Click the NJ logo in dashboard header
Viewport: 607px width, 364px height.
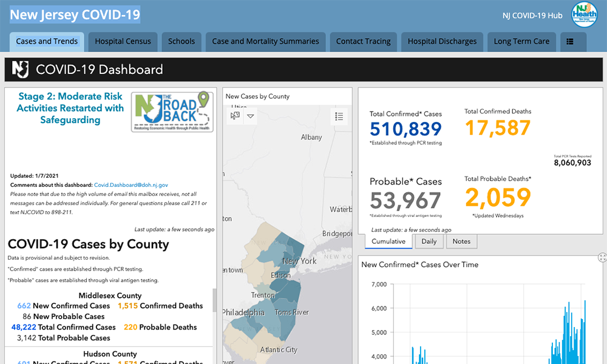click(x=20, y=69)
